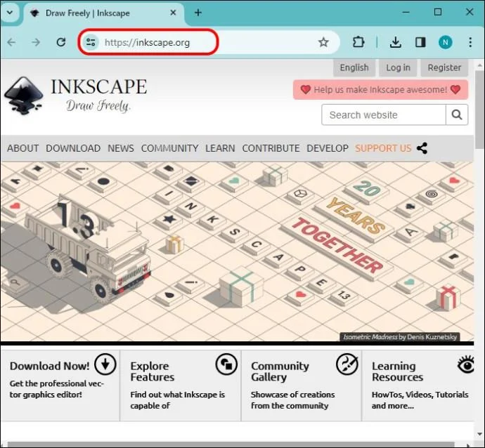Click the Search website field
Viewport: 485px width, 448px height.
[x=384, y=115]
